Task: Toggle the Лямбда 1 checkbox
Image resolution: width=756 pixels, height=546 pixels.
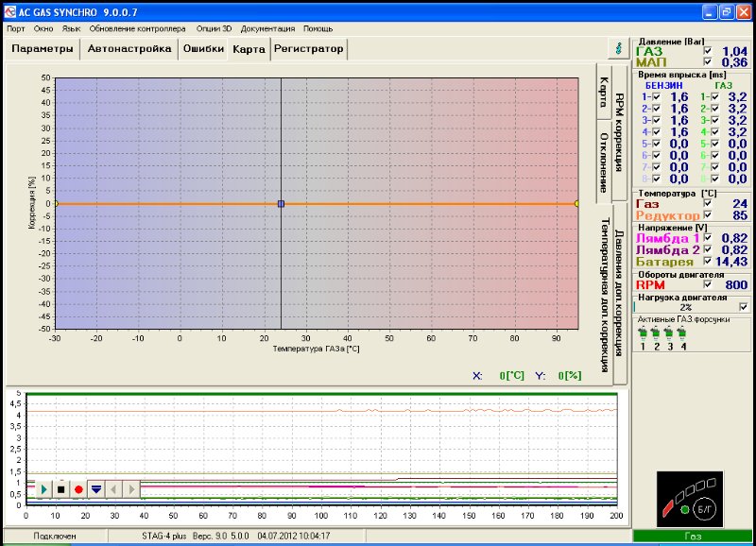Action: (709, 238)
